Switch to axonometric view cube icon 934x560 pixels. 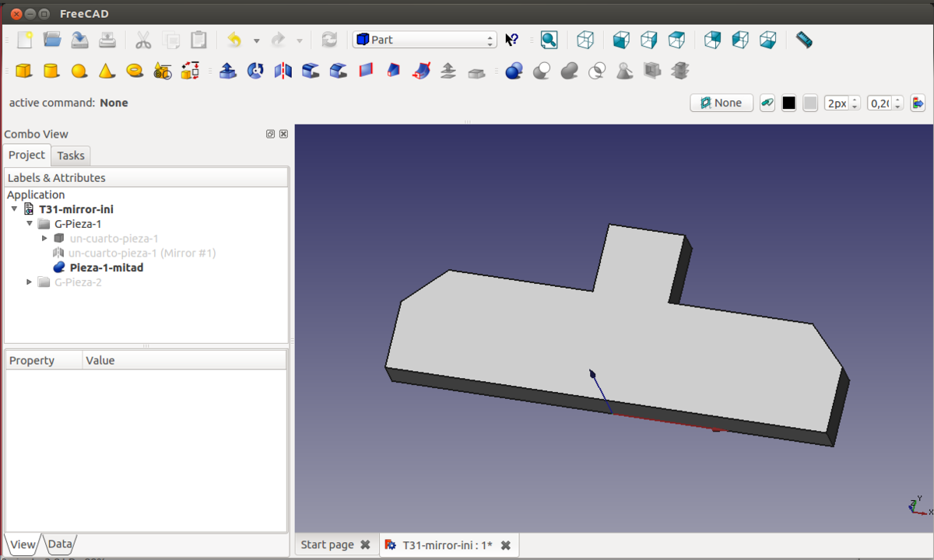click(585, 40)
